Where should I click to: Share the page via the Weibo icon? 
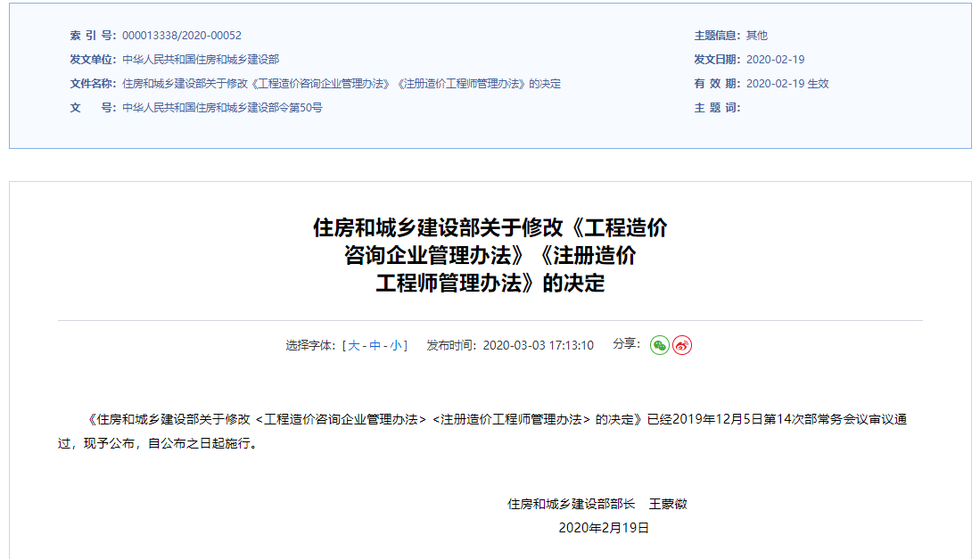(x=682, y=345)
